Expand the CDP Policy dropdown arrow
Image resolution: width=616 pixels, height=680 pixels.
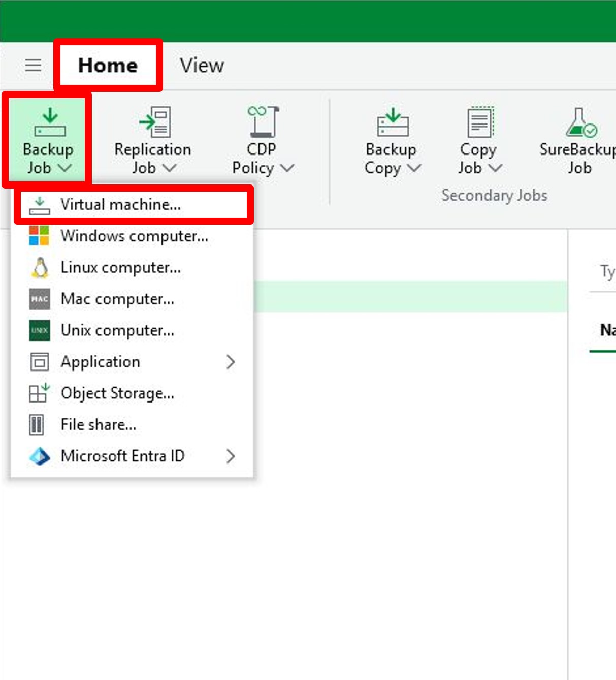coord(287,168)
